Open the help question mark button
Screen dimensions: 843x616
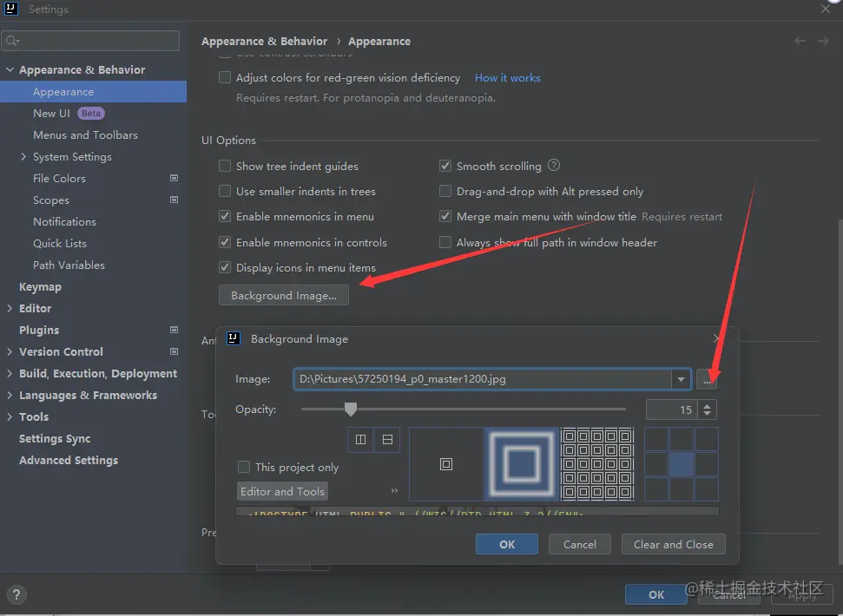(x=16, y=594)
